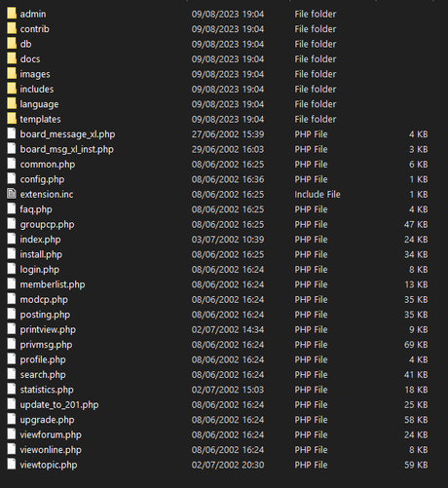Click the printview.php file icon
Viewport: 448px width, 488px height.
click(12, 329)
